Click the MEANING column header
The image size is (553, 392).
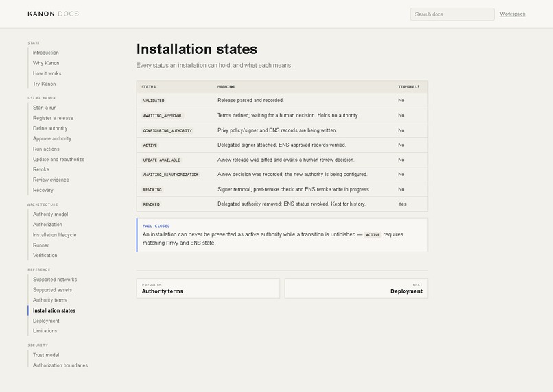point(226,86)
